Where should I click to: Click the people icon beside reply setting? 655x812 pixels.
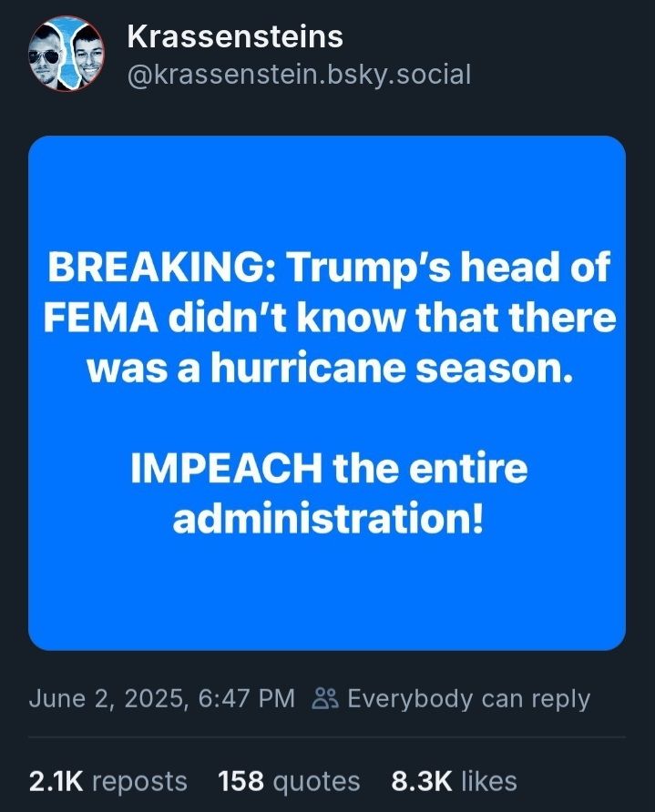pyautogui.click(x=325, y=699)
